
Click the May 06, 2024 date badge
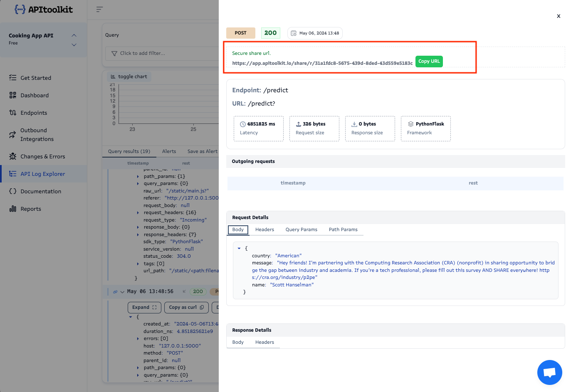point(315,33)
